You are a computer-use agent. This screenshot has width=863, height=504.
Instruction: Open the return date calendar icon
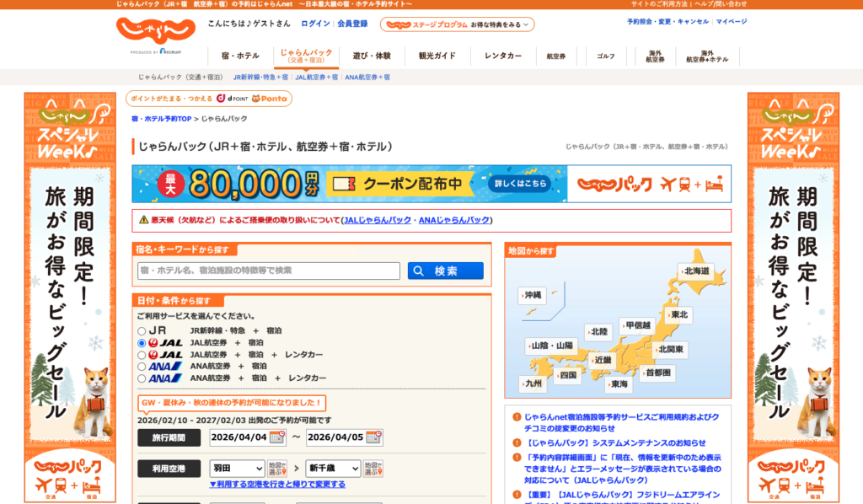tap(373, 437)
